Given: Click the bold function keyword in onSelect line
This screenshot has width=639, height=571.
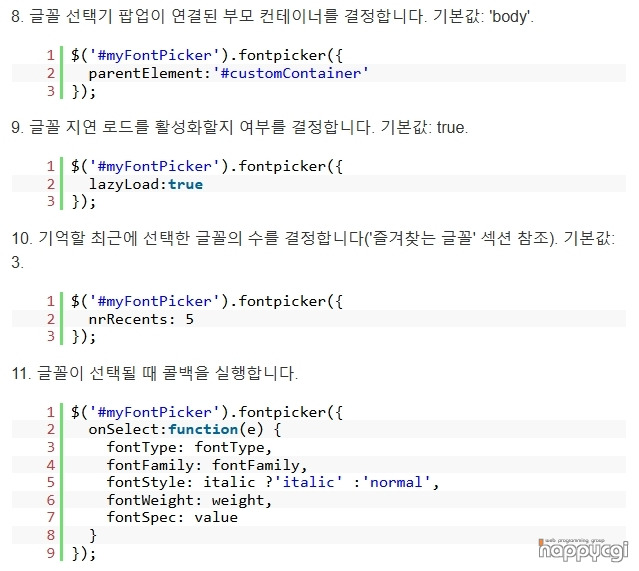Looking at the screenshot, I should pyautogui.click(x=203, y=430).
